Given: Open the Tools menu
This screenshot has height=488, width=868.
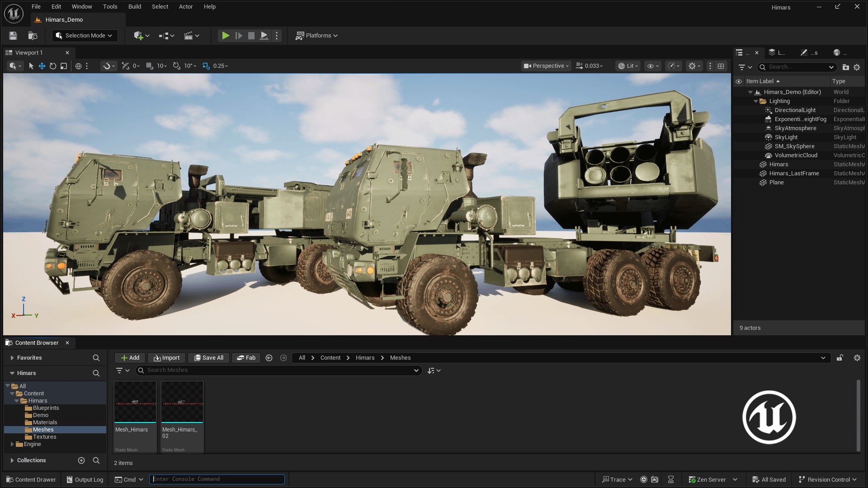Looking at the screenshot, I should [x=110, y=7].
